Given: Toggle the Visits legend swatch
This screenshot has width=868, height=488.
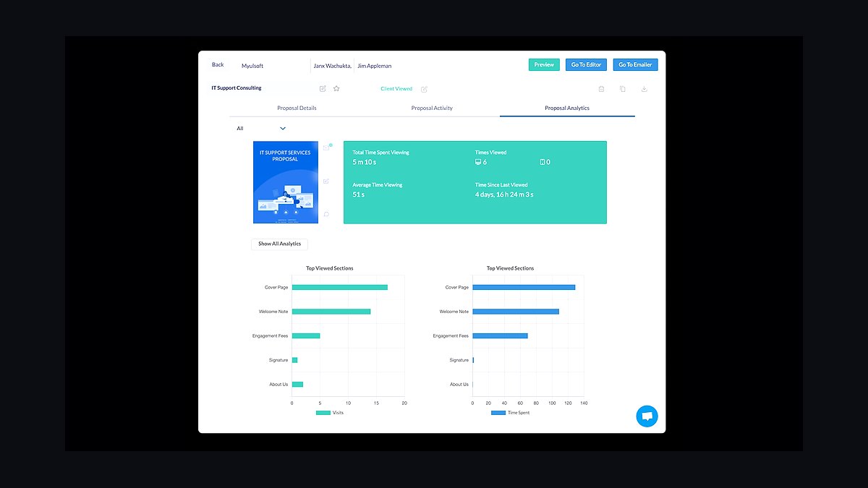Looking at the screenshot, I should point(323,413).
